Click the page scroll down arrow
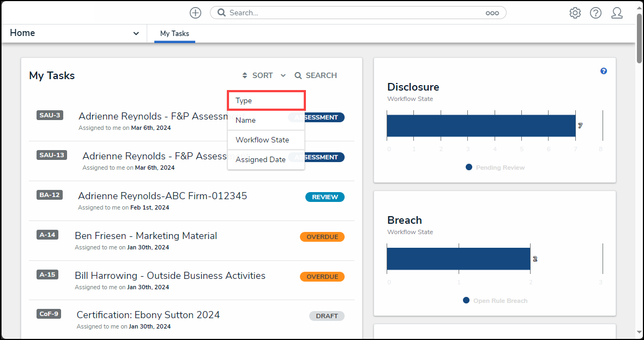Viewport: 644px width, 340px height. coord(639,331)
